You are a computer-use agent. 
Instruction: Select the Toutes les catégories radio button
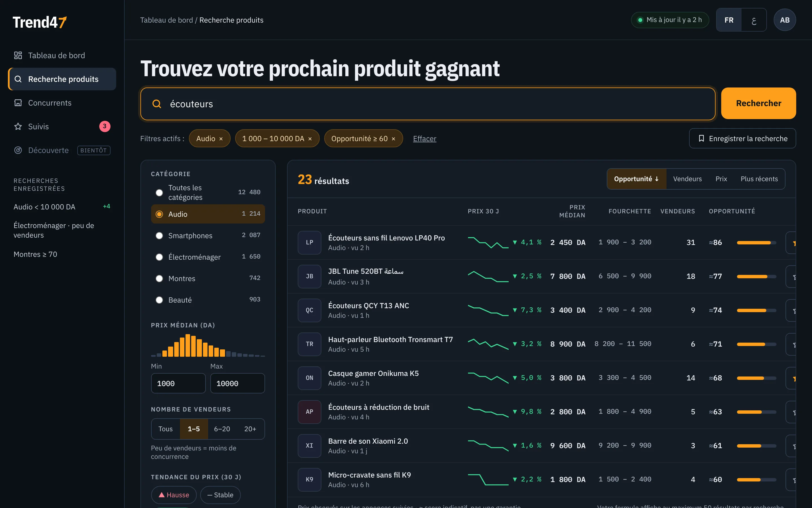[x=159, y=192]
